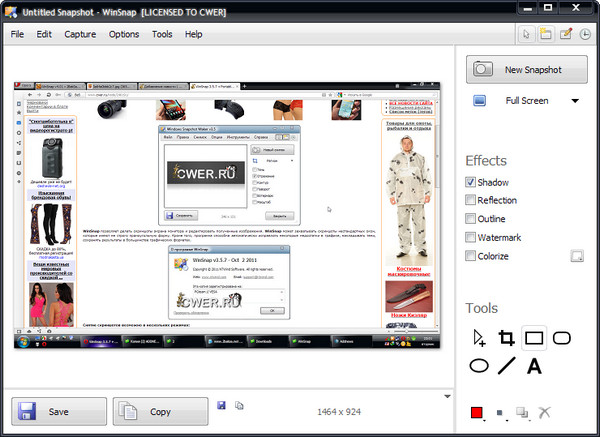Select the pointer selection tool

479,339
